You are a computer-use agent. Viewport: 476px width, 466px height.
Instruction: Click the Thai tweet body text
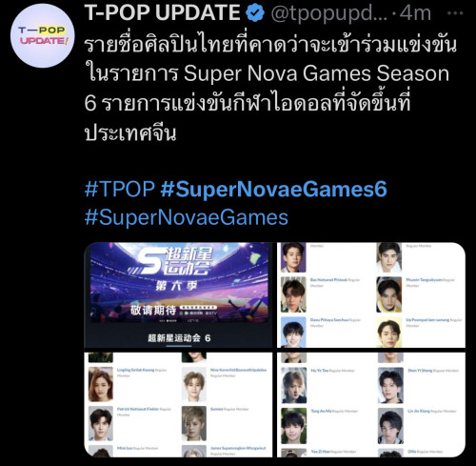[x=270, y=90]
